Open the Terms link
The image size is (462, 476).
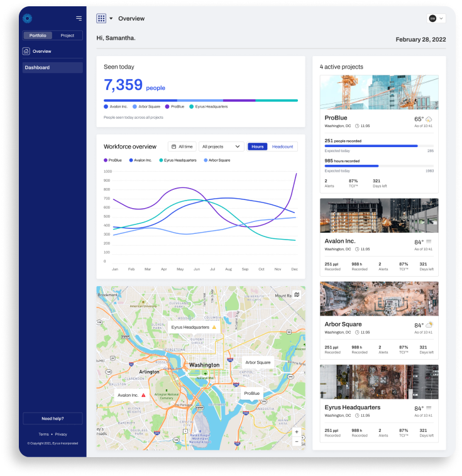point(44,434)
